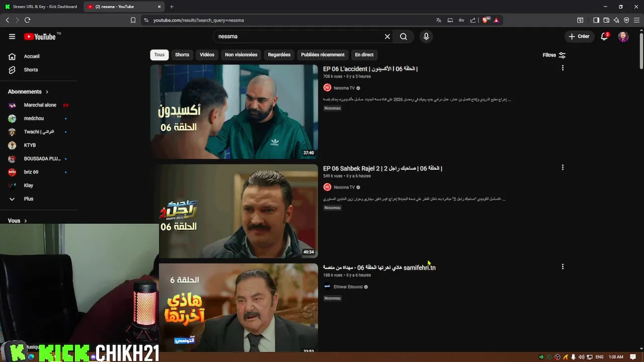Click the magnifying glass search button
The image size is (644, 362).
tap(404, 36)
